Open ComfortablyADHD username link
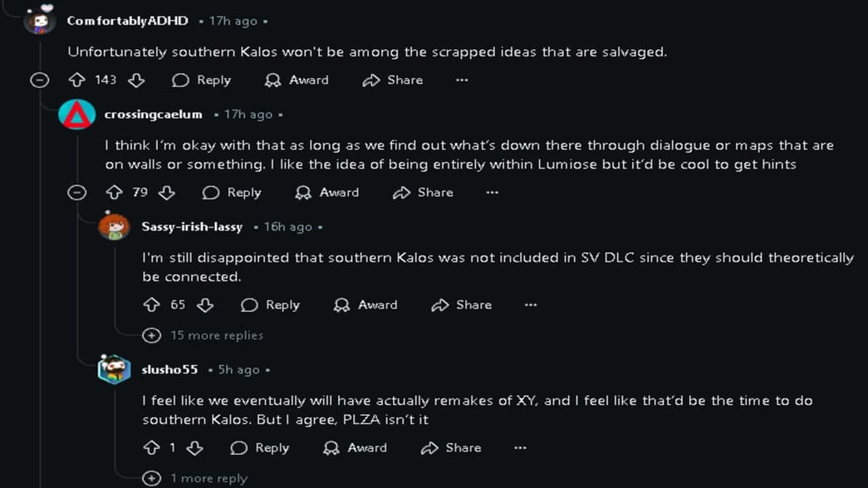 (127, 21)
